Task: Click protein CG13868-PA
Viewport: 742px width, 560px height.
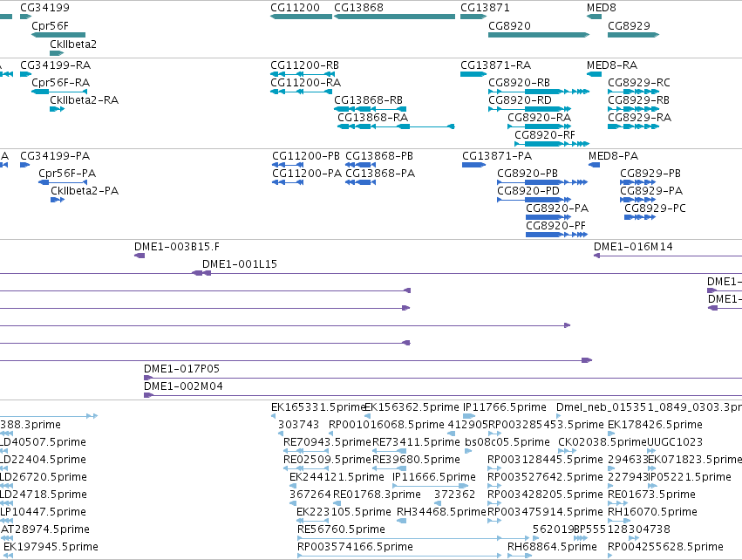Action: (380, 174)
